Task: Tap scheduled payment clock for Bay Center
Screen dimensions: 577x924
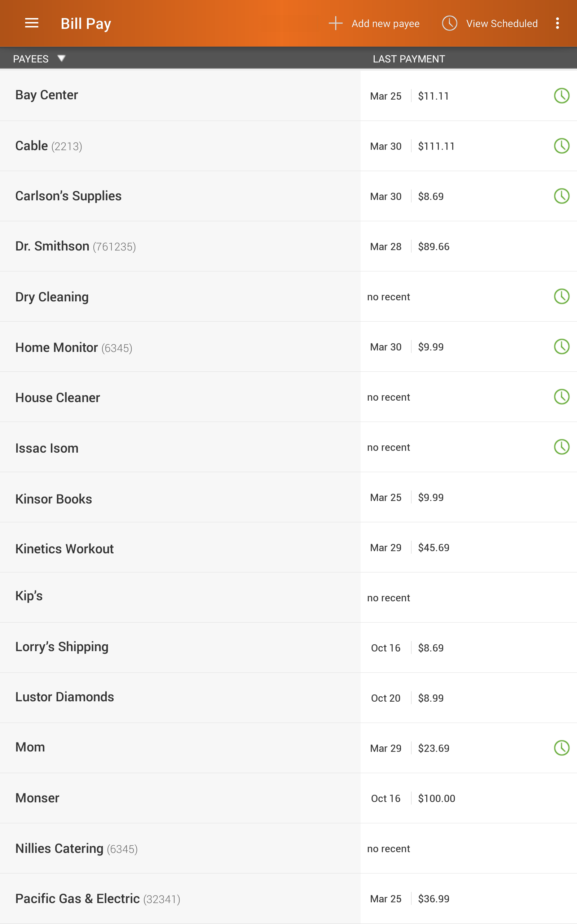Action: click(x=561, y=95)
